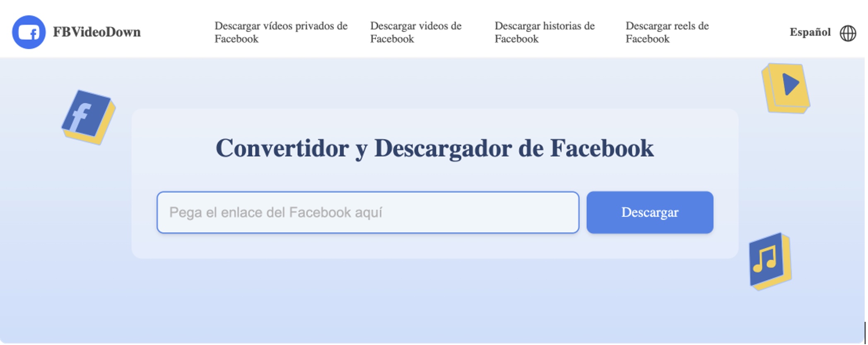Click the globe language icon

(x=848, y=33)
